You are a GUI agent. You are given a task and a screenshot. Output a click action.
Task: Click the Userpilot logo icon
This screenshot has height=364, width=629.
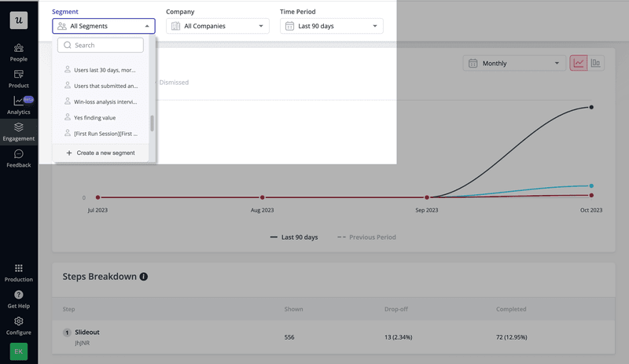click(18, 20)
